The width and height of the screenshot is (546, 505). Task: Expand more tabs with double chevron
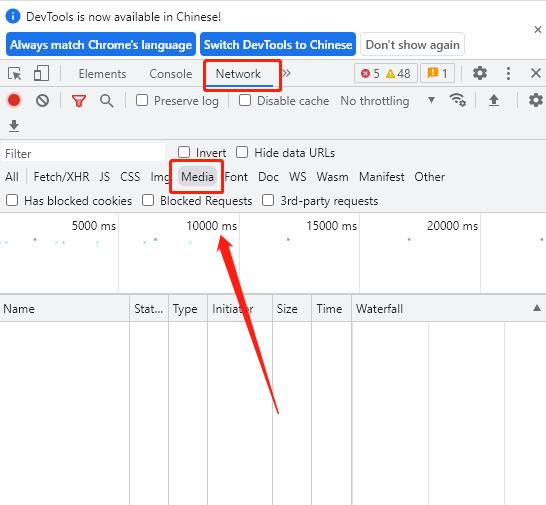[x=286, y=73]
